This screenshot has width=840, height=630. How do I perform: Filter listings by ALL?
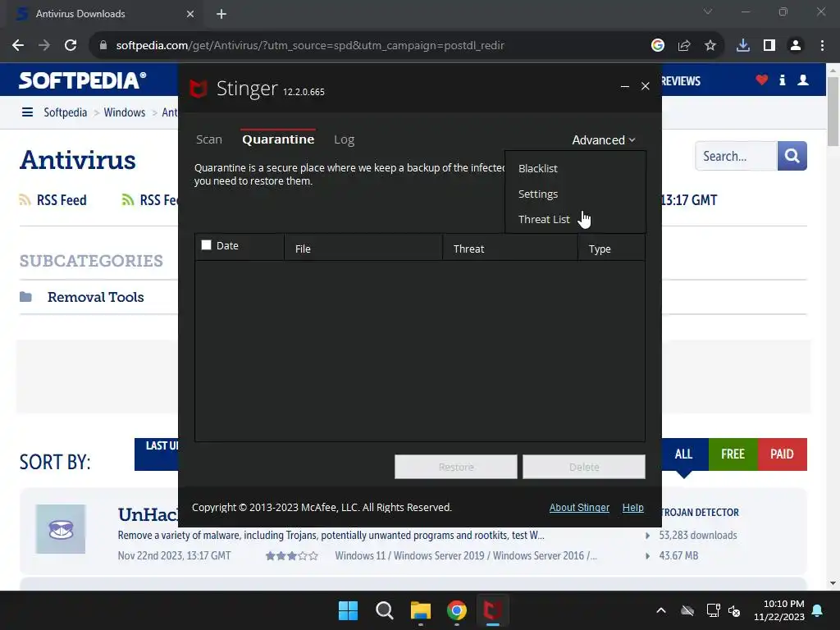pyautogui.click(x=683, y=454)
